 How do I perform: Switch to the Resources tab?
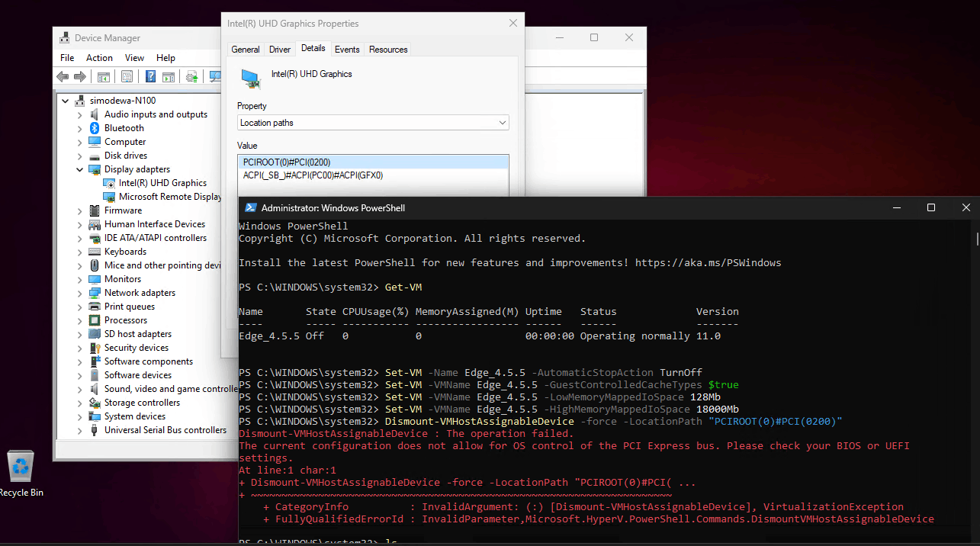coord(388,50)
